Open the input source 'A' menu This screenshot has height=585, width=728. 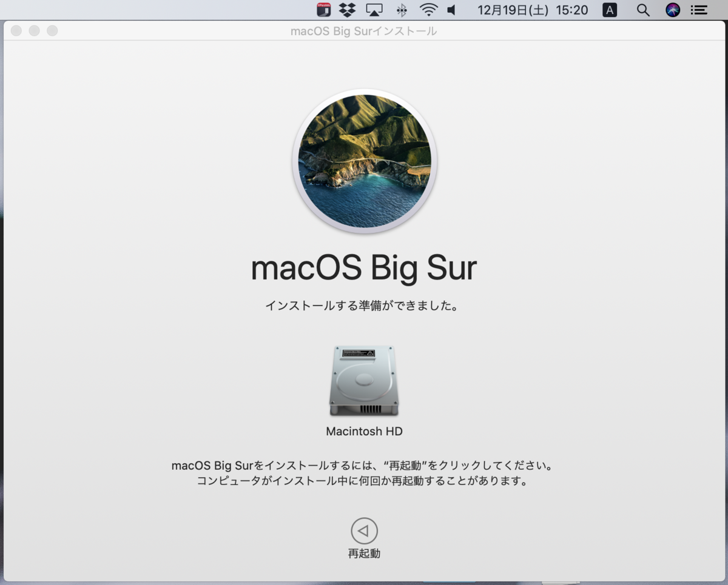click(x=610, y=10)
